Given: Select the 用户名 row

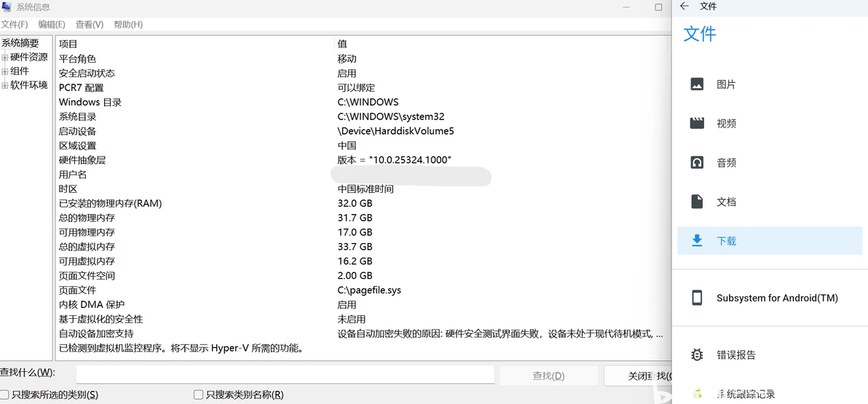Looking at the screenshot, I should click(362, 174).
